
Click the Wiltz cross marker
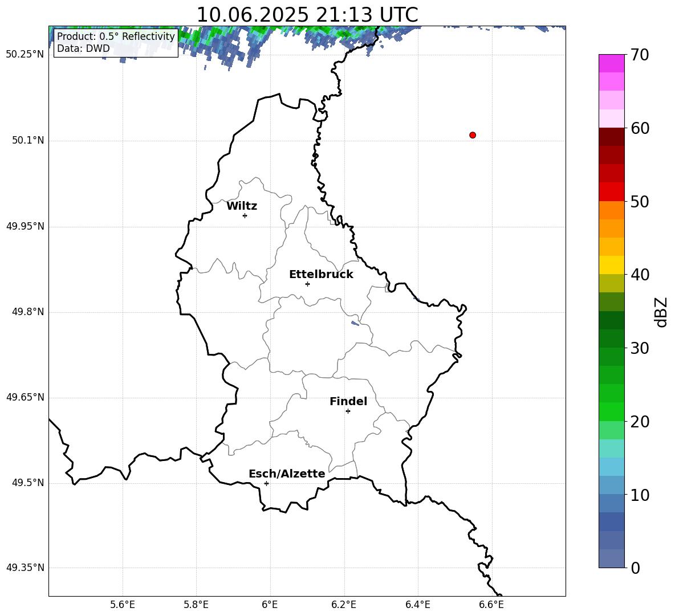[245, 215]
